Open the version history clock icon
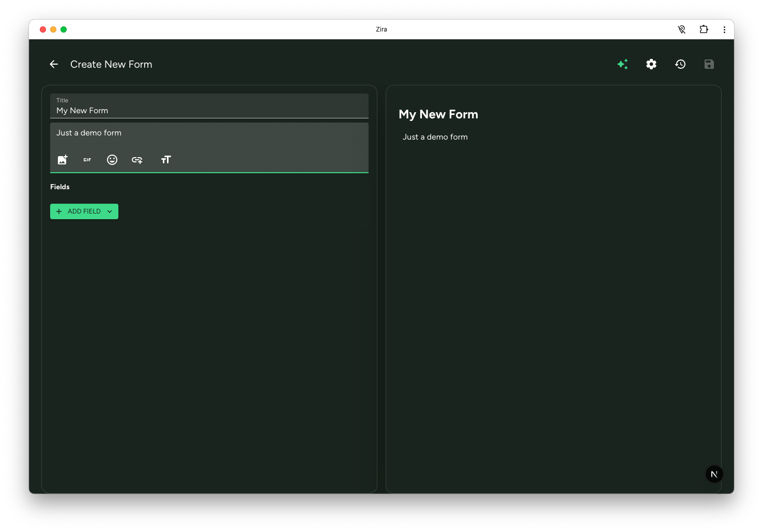763x532 pixels. pos(680,64)
